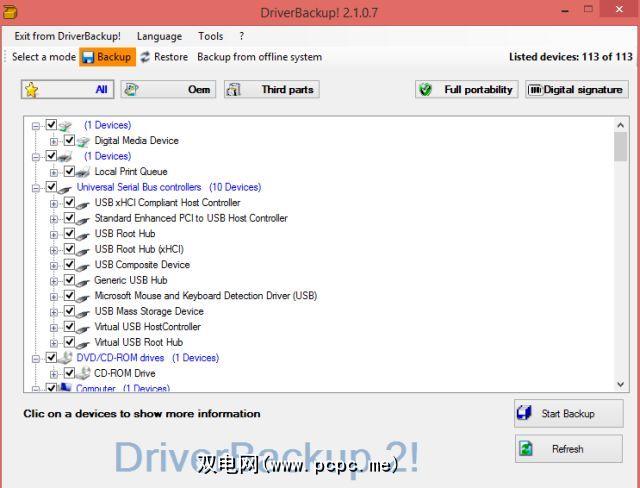The height and width of the screenshot is (488, 640).
Task: Click the Virtual USB Root Hub icon
Action: pyautogui.click(x=83, y=344)
